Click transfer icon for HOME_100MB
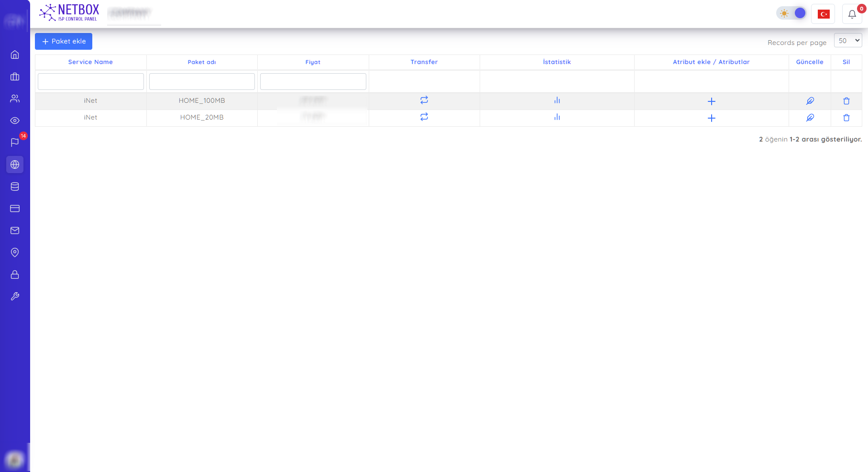Viewport: 868px width, 472px height. click(424, 100)
